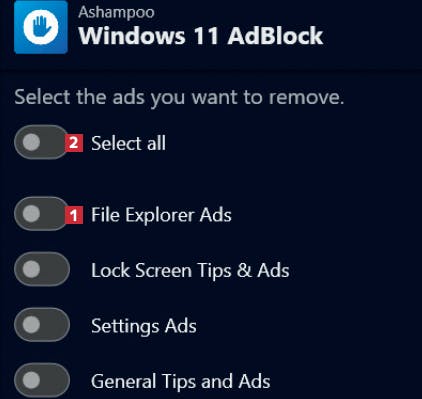The width and height of the screenshot is (422, 399).
Task: Click the white hand symbol inside the logo
Action: pos(41,27)
